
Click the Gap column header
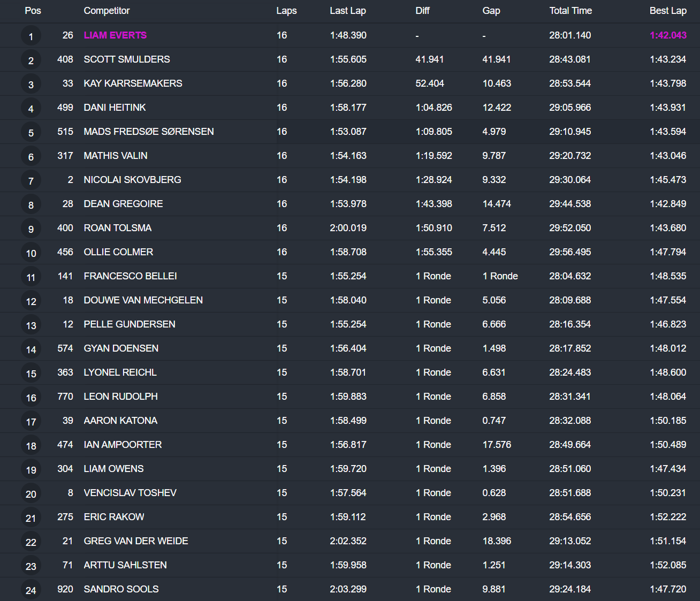pos(491,11)
